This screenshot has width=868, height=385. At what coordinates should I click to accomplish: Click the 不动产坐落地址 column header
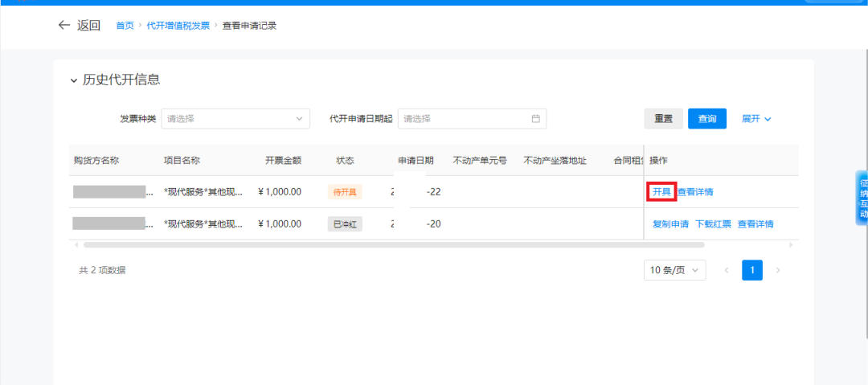555,161
